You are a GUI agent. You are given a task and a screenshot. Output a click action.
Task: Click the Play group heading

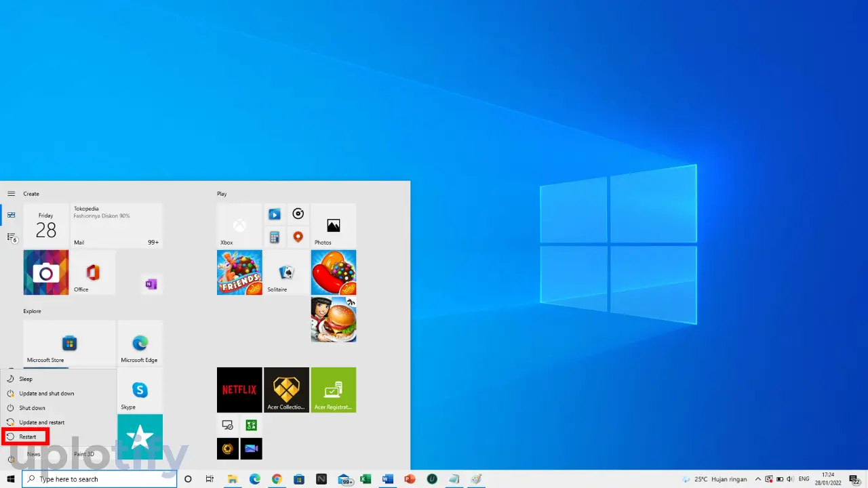click(x=222, y=194)
